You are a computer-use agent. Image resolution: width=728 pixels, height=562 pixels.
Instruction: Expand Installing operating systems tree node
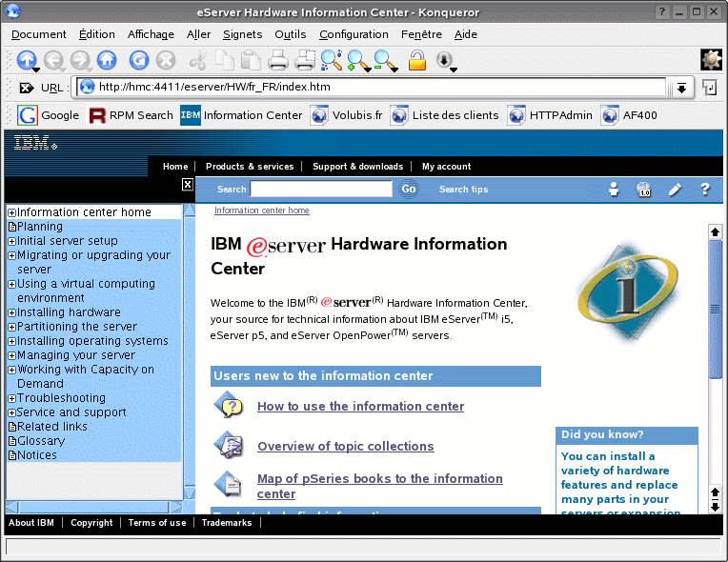click(x=12, y=342)
